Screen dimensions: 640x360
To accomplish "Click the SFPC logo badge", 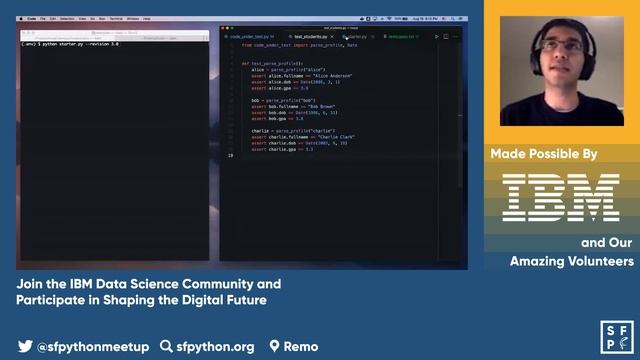I will tap(617, 337).
